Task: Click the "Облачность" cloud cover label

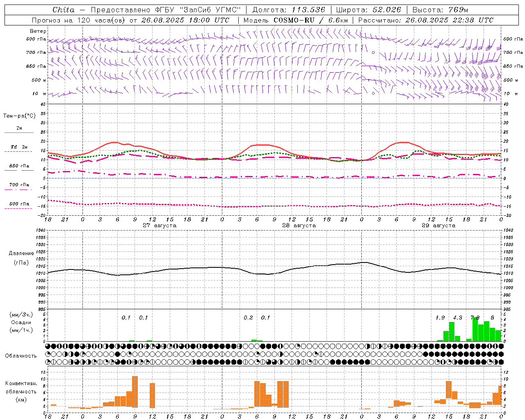Action: (21, 356)
